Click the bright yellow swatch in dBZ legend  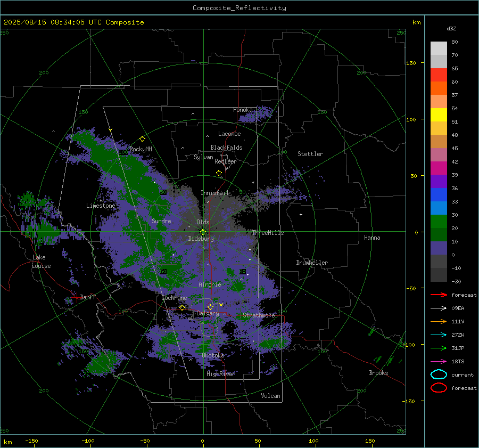[439, 115]
